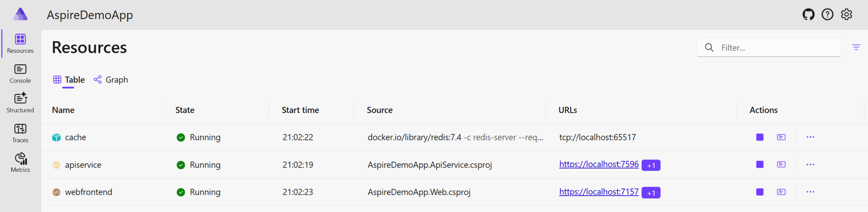Viewport: 868px width, 212px height.
Task: Expand +1 URLs badge for webfrontend
Action: (651, 193)
